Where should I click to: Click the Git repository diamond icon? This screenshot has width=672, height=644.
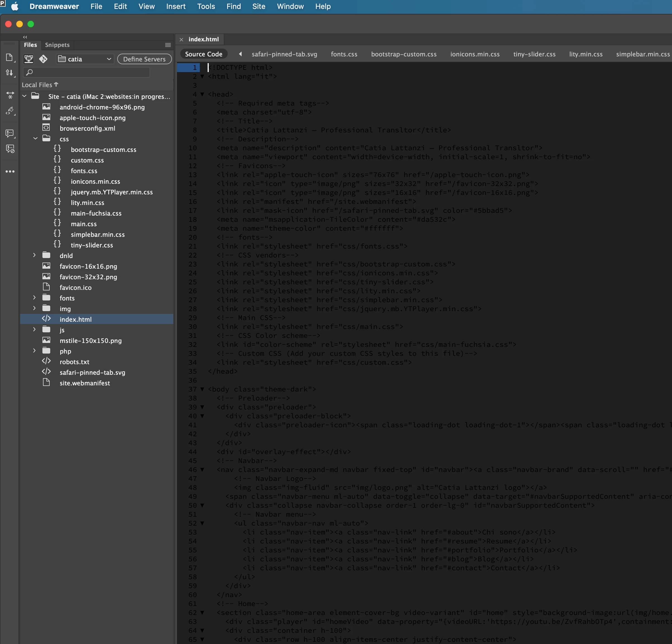point(43,59)
